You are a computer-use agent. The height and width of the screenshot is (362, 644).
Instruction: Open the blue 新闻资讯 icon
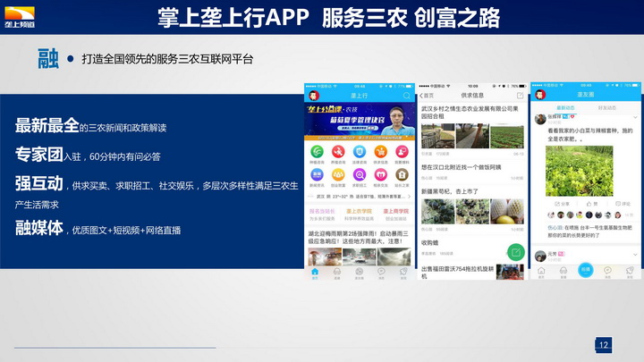coord(317,175)
